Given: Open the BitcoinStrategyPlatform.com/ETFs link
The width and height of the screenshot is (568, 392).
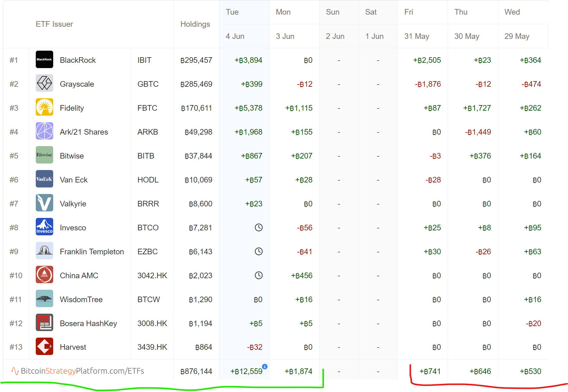Looking at the screenshot, I should pos(82,371).
